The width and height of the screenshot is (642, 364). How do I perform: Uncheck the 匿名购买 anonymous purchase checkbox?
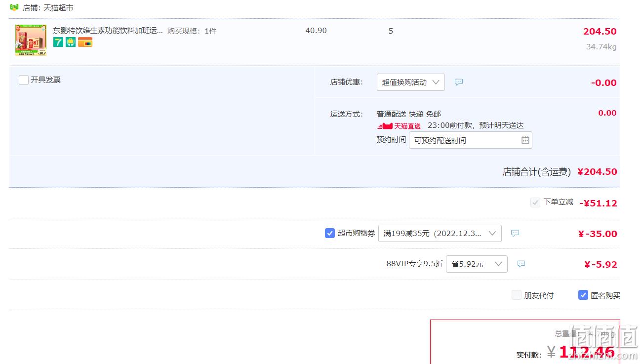coord(583,295)
